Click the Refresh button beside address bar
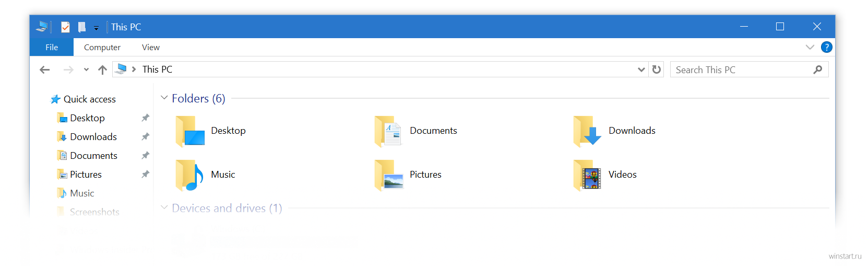Screen dimensions: 868x266 [x=657, y=70]
